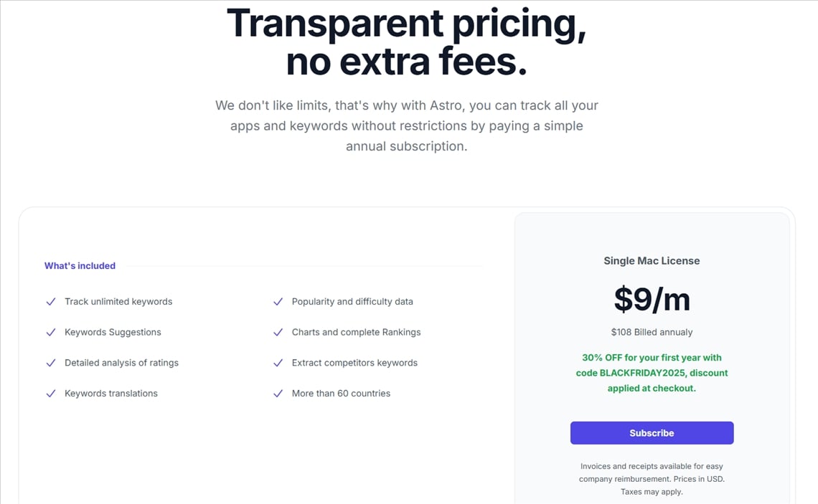Click the paragraph about tracking apps with Astro
This screenshot has height=504, width=818.
coord(407,126)
